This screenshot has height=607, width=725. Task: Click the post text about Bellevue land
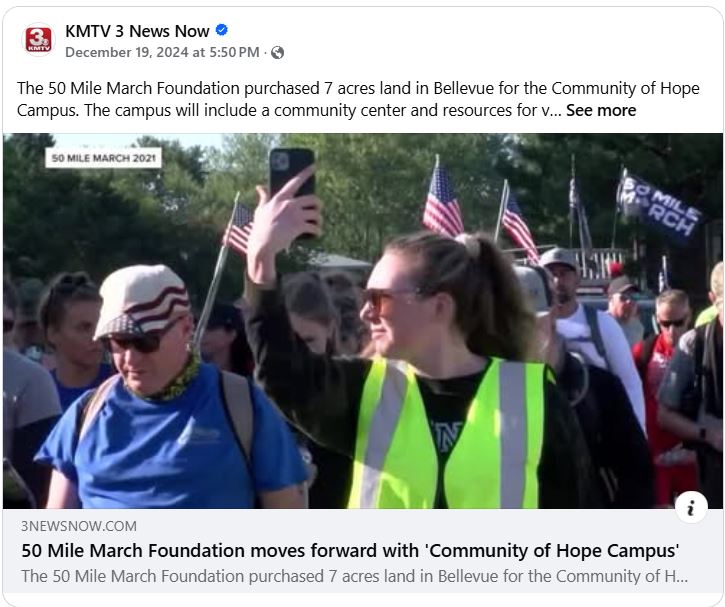[x=358, y=99]
